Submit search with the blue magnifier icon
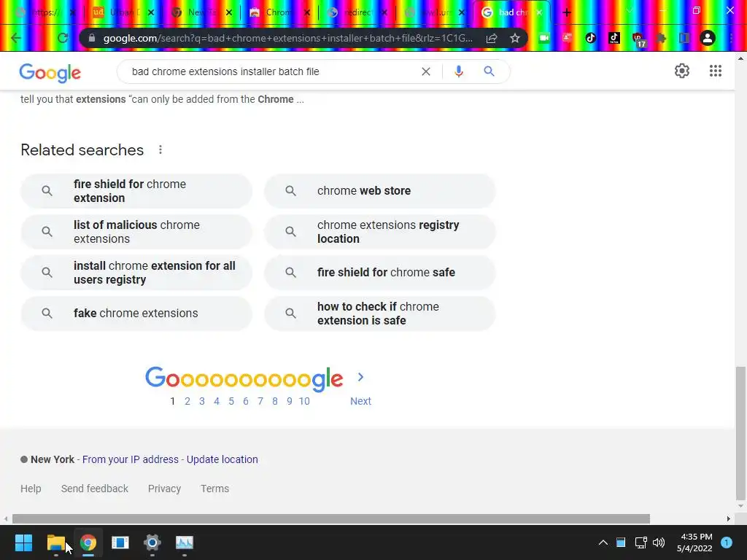747x560 pixels. pos(489,71)
